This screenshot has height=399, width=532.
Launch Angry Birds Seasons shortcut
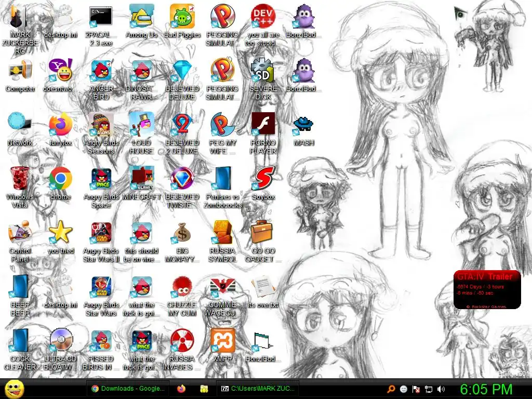click(101, 125)
